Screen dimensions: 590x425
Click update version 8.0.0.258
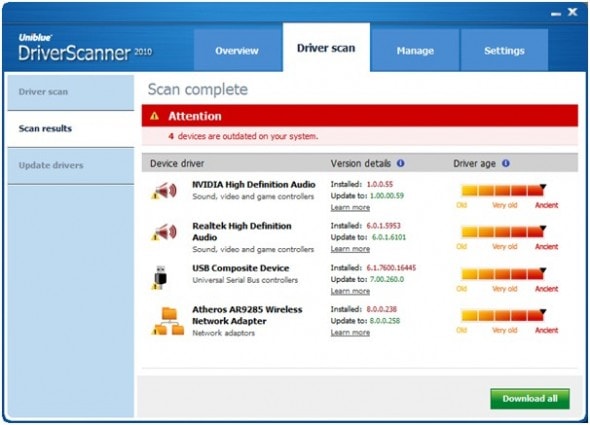[385, 321]
